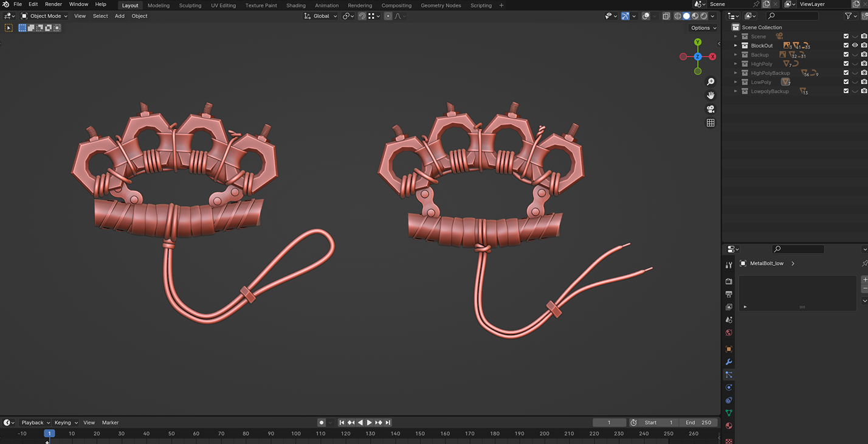Switch to wireframe viewport shading

point(677,16)
